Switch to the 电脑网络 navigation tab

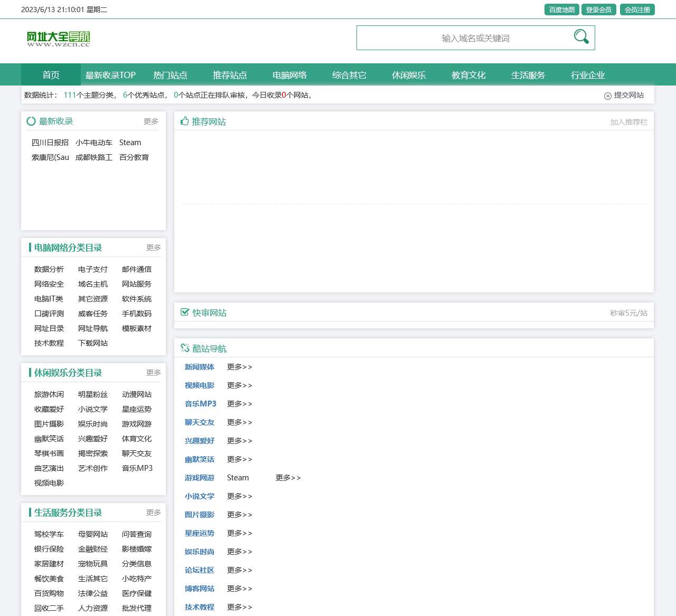click(x=289, y=75)
